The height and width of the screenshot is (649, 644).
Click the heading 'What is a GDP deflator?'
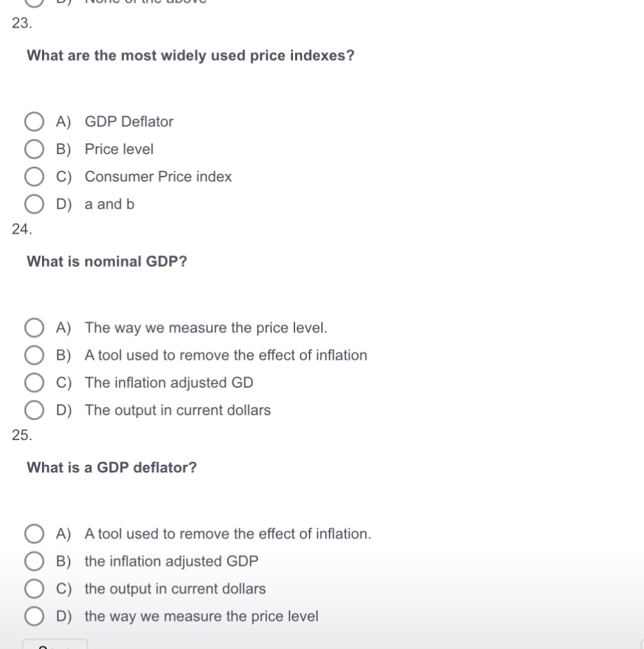[x=111, y=468]
